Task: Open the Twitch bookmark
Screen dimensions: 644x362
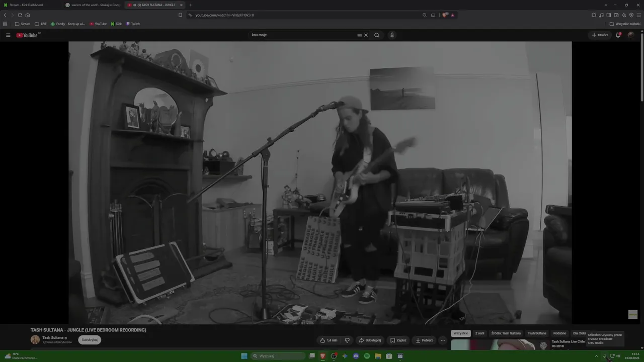Action: (133, 24)
